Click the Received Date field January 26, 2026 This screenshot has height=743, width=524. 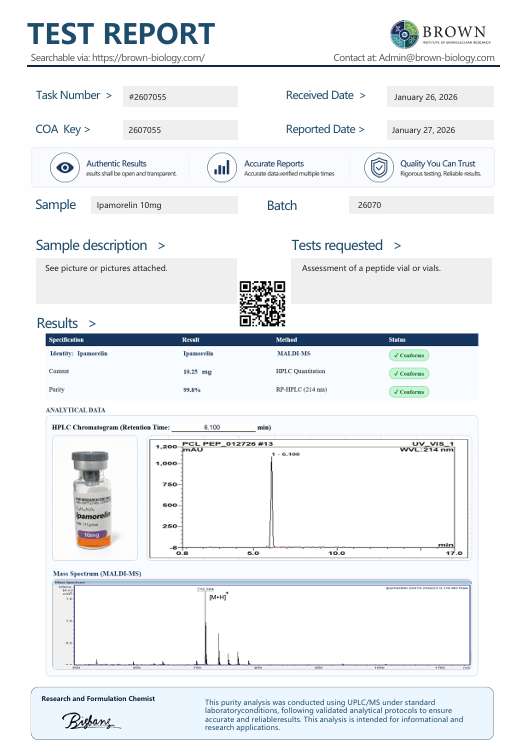(x=440, y=97)
